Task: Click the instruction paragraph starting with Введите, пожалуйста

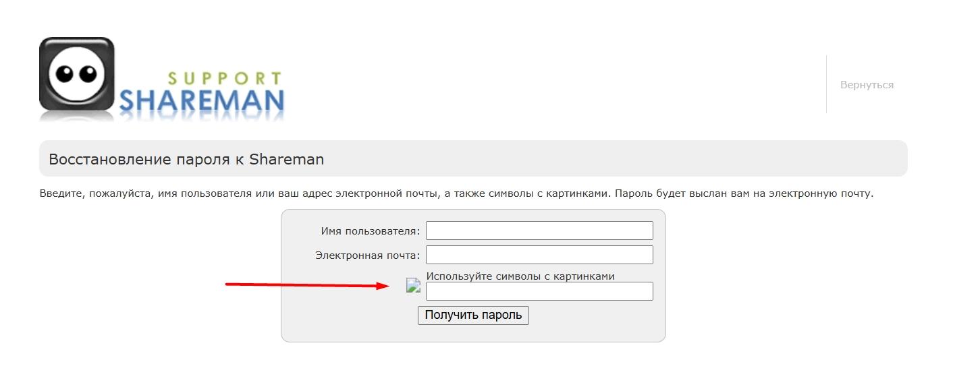Action: click(x=456, y=194)
